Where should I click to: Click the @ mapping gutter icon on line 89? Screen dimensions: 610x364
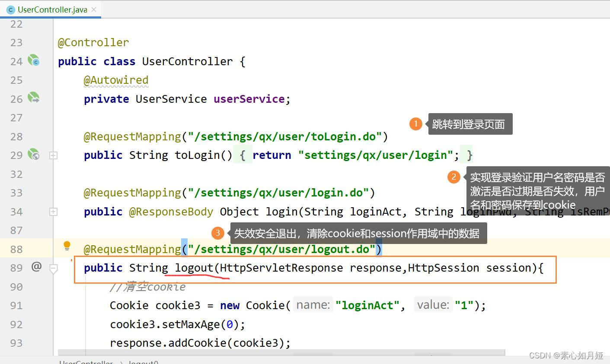tap(37, 267)
